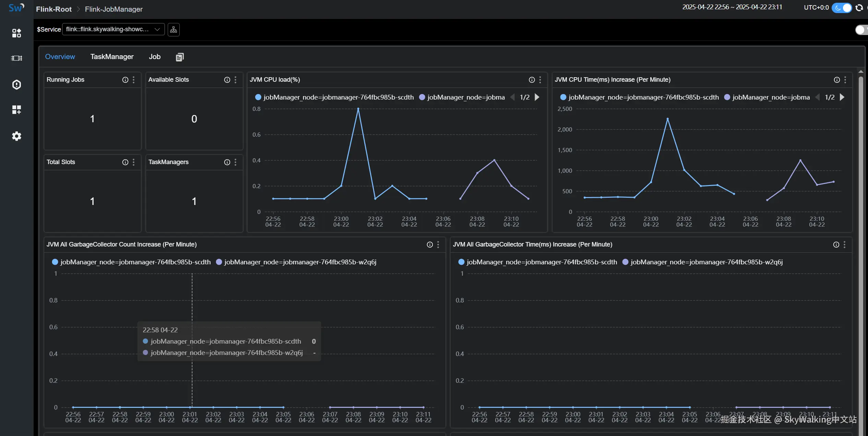868x436 pixels.
Task: Show info tip for Running Jobs widget
Action: [x=125, y=80]
